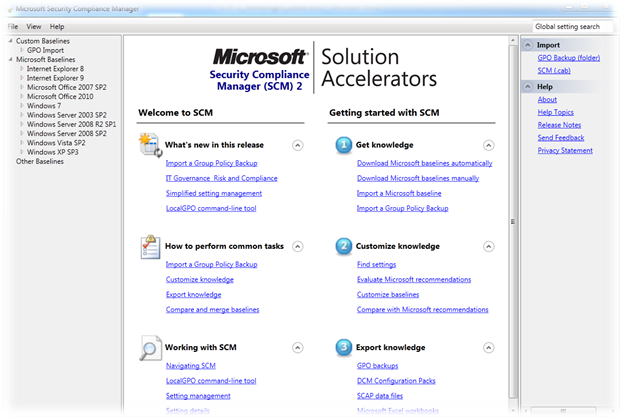Click the 'Working with SCM' magnifier icon
This screenshot has width=624, height=419.
pyautogui.click(x=150, y=348)
